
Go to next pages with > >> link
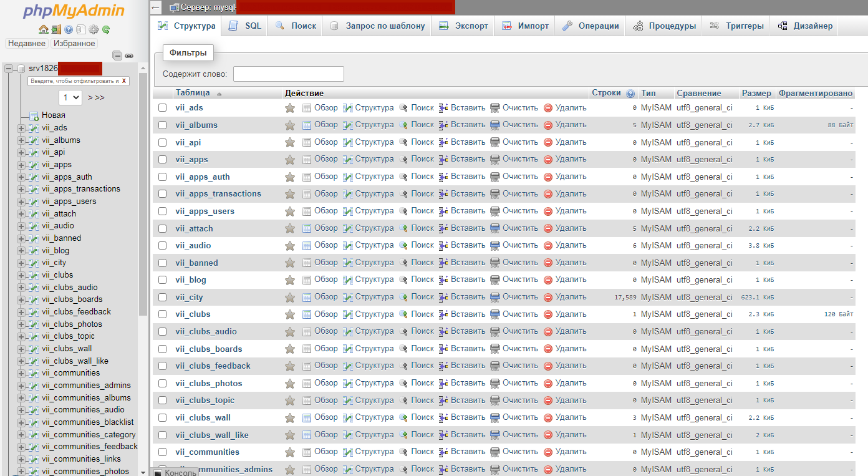click(96, 98)
